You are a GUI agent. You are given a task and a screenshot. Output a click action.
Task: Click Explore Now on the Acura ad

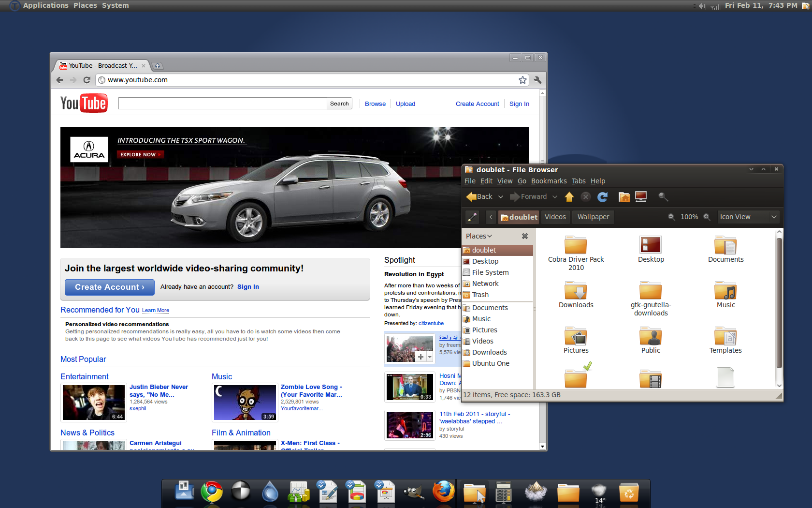click(x=140, y=155)
